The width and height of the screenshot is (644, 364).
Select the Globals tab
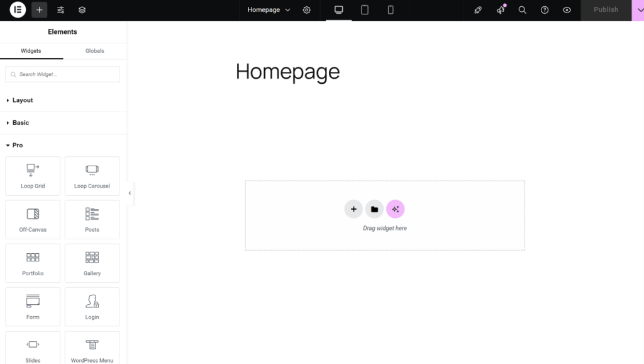(95, 51)
